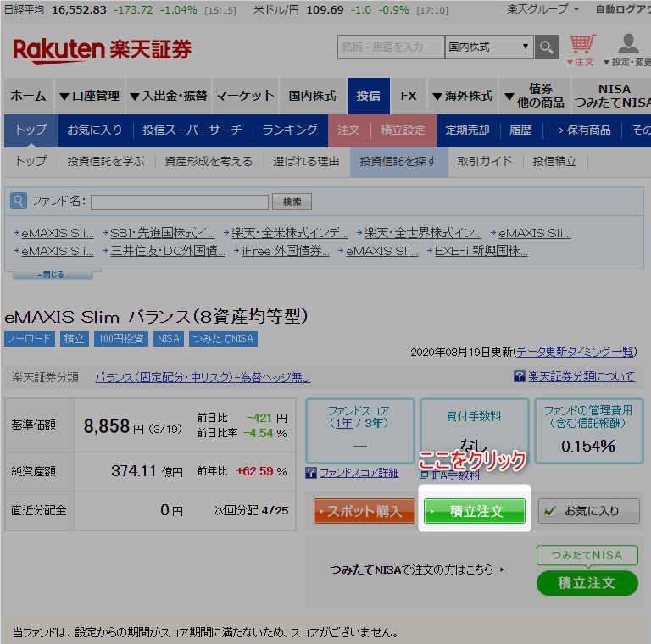
Task: Select the 投信 main tab
Action: pos(368,96)
